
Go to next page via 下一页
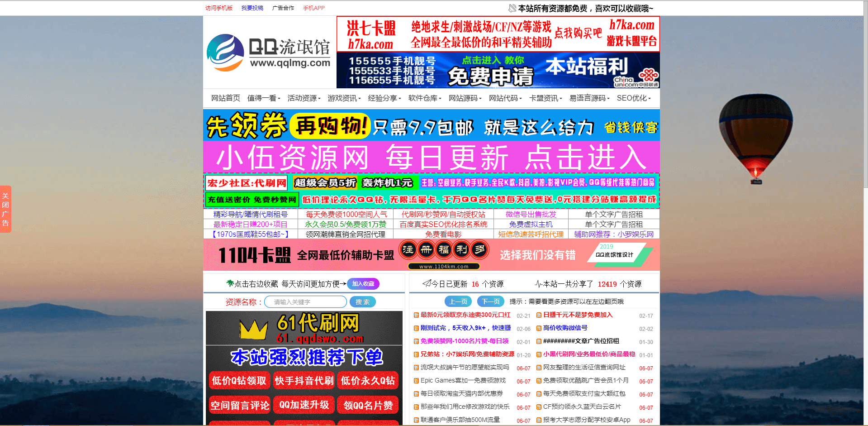tap(490, 301)
